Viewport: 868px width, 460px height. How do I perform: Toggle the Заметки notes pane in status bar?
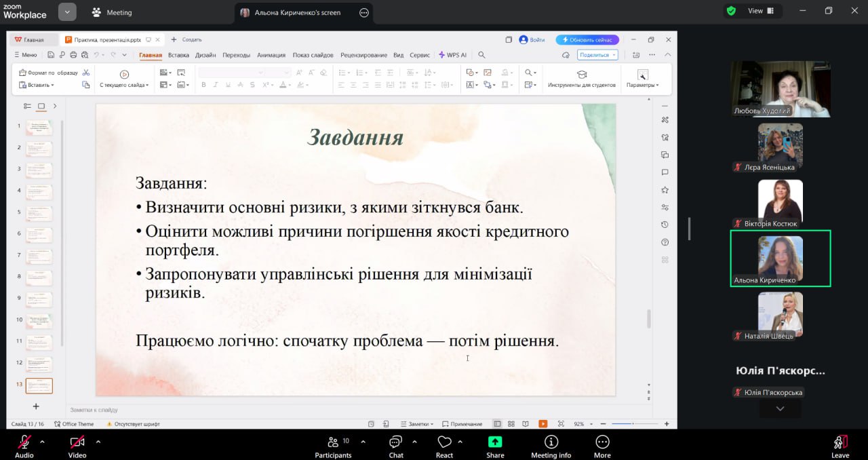coord(416,424)
